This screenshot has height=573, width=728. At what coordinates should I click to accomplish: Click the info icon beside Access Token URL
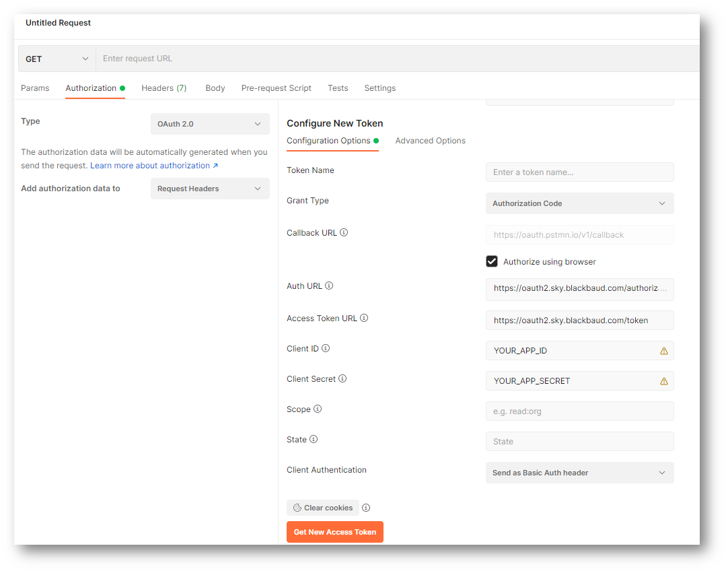(364, 318)
